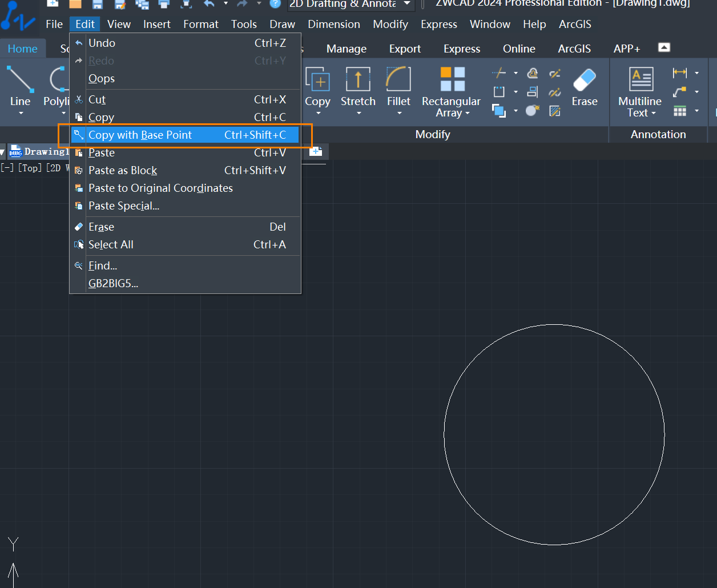Select the Leader annotation icon

point(679,91)
